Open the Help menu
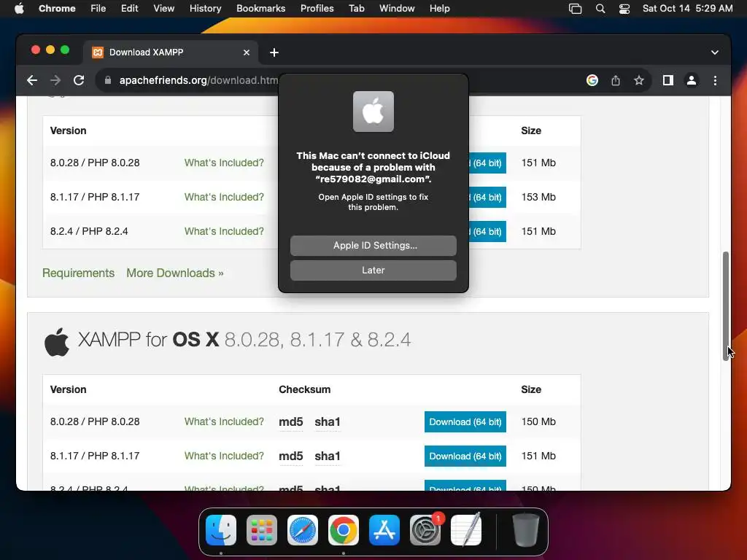The image size is (747, 560). pyautogui.click(x=439, y=8)
